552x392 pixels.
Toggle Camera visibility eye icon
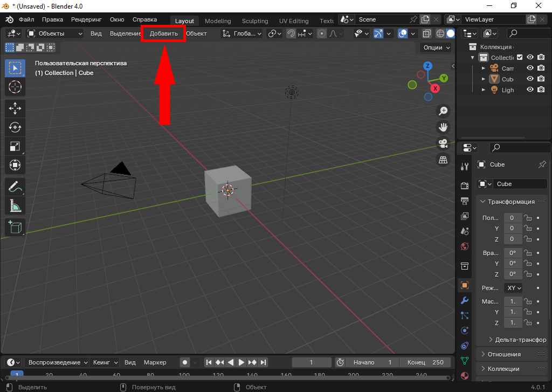[x=530, y=68]
